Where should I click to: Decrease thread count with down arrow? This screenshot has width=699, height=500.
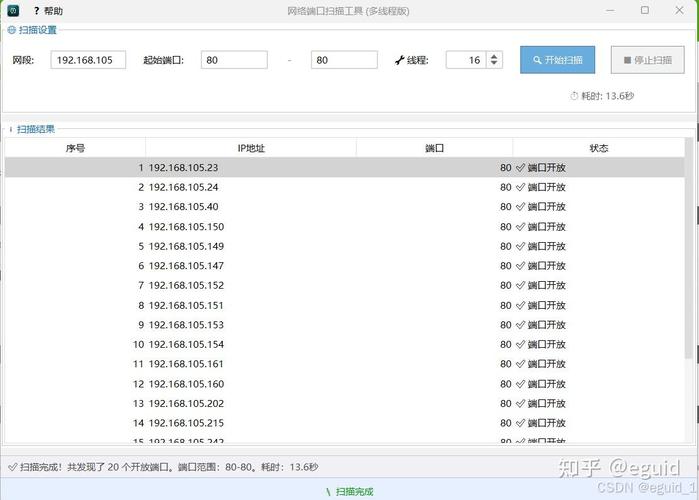pyautogui.click(x=494, y=64)
